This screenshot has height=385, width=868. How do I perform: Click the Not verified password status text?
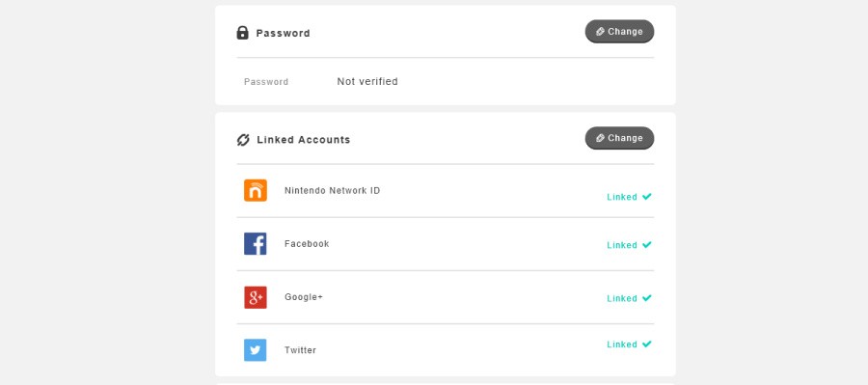pos(367,81)
